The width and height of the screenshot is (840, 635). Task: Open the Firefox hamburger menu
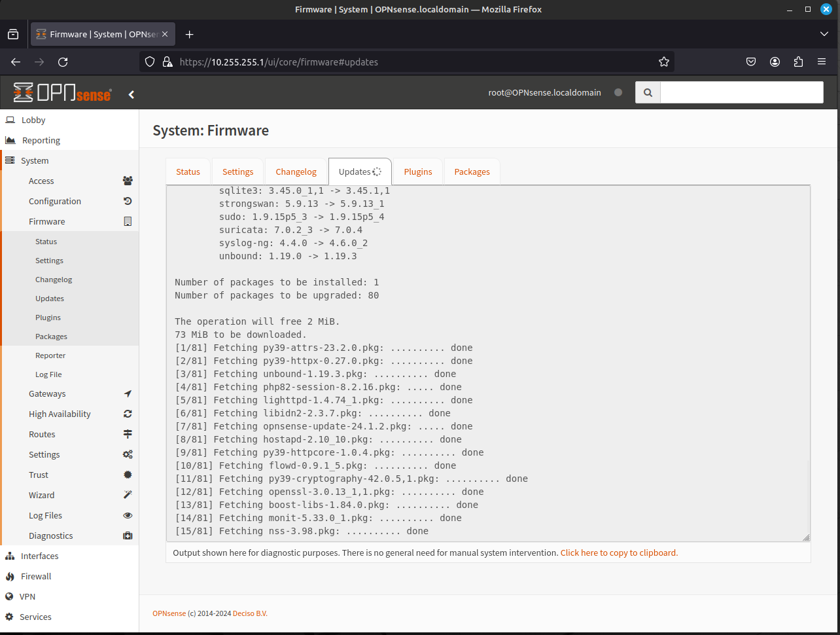(822, 62)
